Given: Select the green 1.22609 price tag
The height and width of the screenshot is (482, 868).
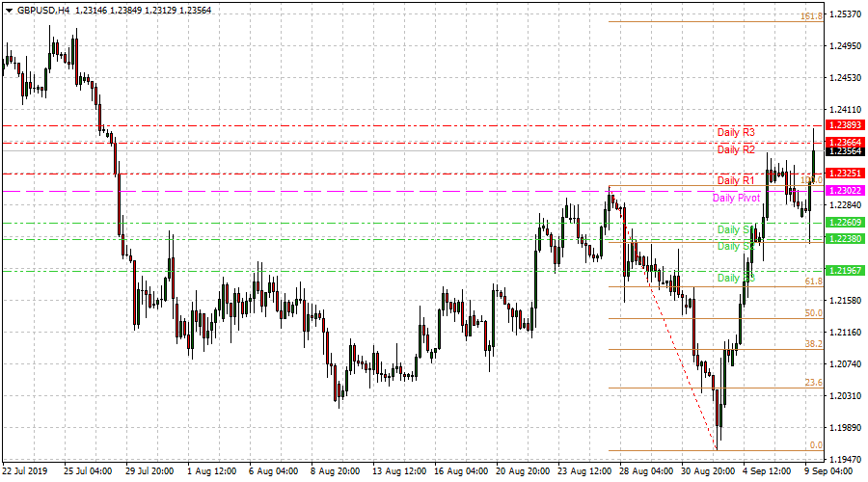Looking at the screenshot, I should (x=844, y=222).
